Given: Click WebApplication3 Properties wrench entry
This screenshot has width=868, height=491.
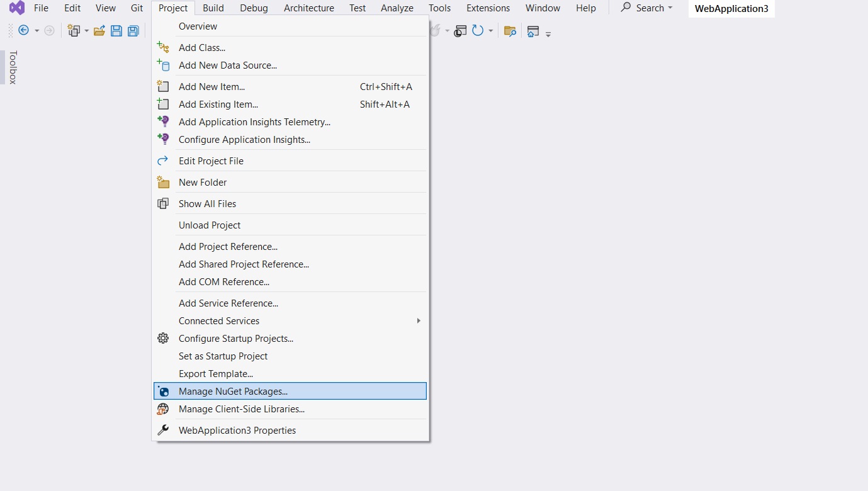Looking at the screenshot, I should (x=237, y=431).
